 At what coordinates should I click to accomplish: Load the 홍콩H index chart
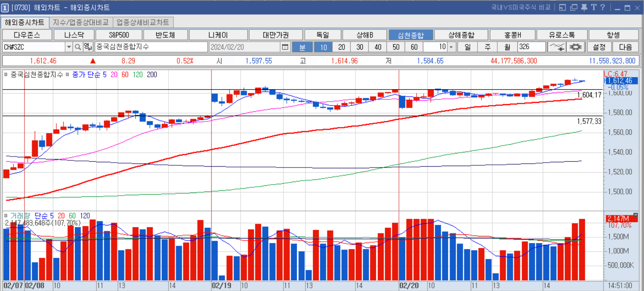click(512, 35)
